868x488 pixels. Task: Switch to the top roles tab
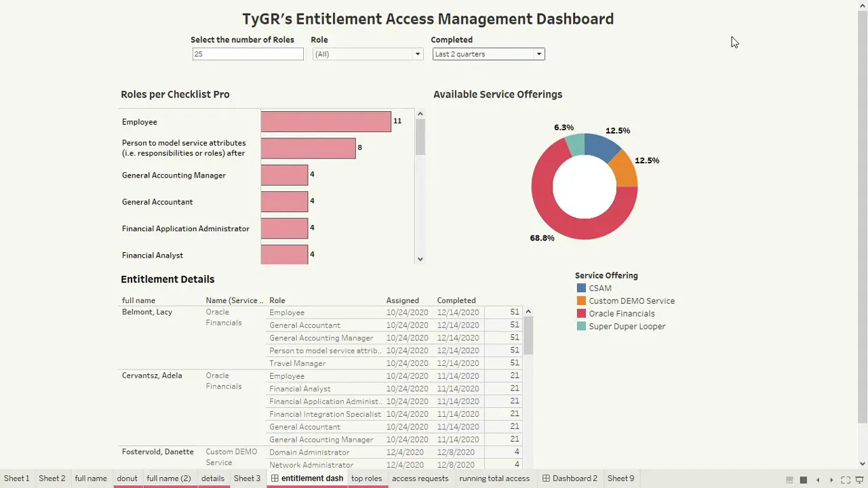[366, 479]
